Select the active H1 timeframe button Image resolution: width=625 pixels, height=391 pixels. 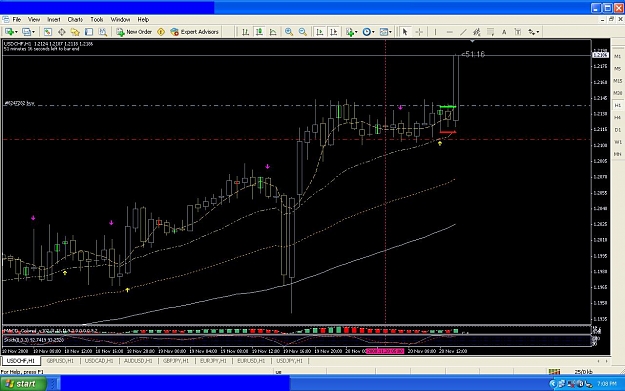617,105
